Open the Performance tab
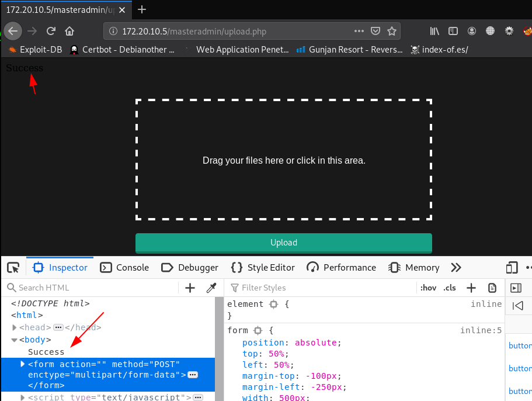 click(x=341, y=268)
